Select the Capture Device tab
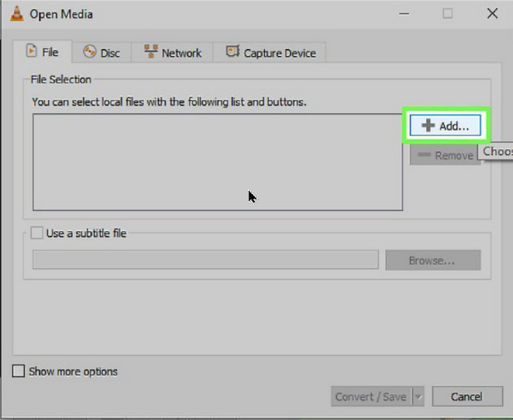513x420 pixels. tap(271, 53)
